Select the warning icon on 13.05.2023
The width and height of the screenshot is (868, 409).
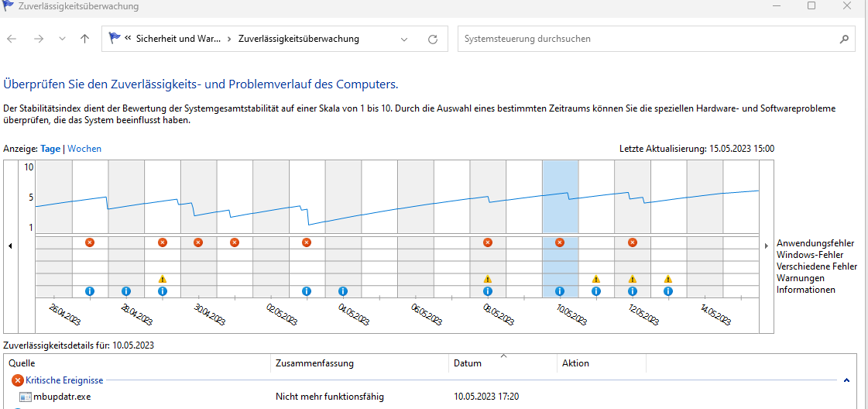tap(668, 279)
